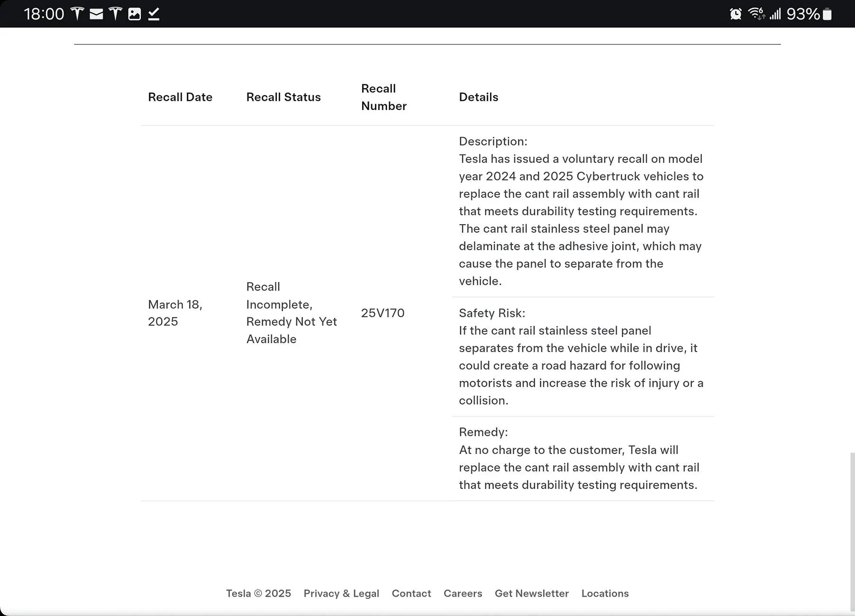Screen dimensions: 855x616
Task: Open the Locations footer link
Action: click(x=605, y=593)
